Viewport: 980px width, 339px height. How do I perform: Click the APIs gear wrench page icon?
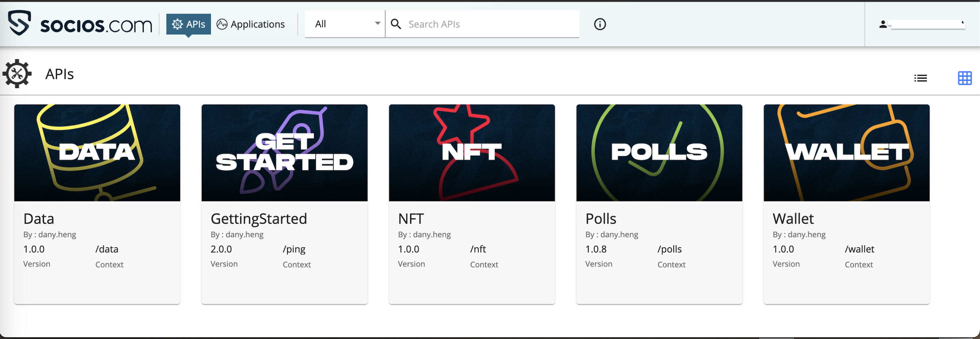[17, 74]
